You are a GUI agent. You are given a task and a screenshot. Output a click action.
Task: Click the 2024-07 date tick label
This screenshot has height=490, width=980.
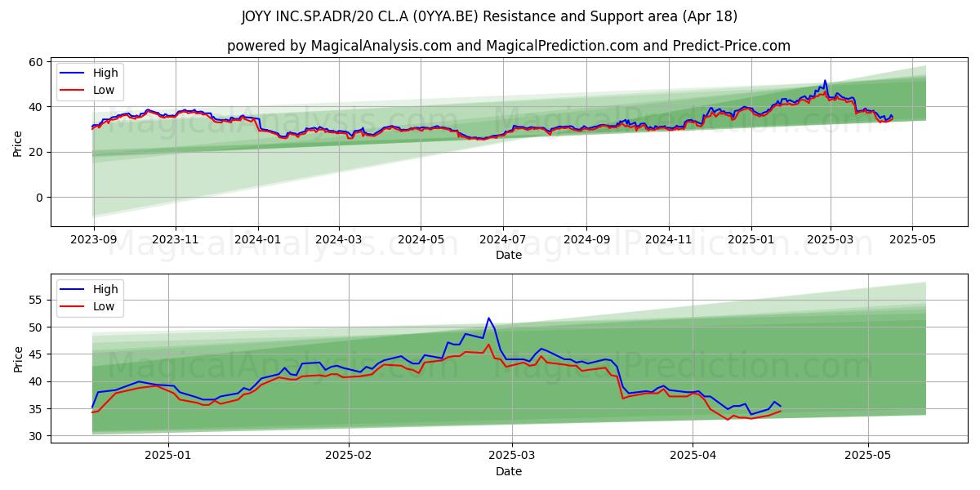(x=502, y=241)
